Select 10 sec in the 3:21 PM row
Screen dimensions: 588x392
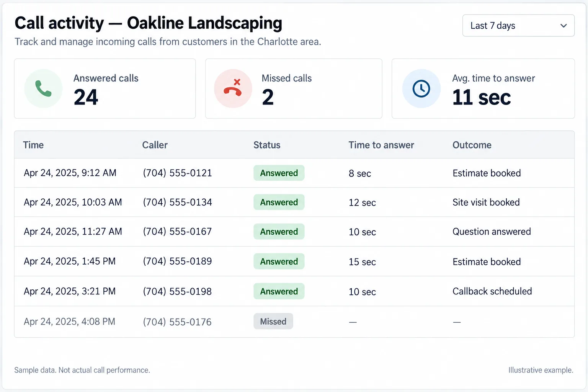coord(362,292)
